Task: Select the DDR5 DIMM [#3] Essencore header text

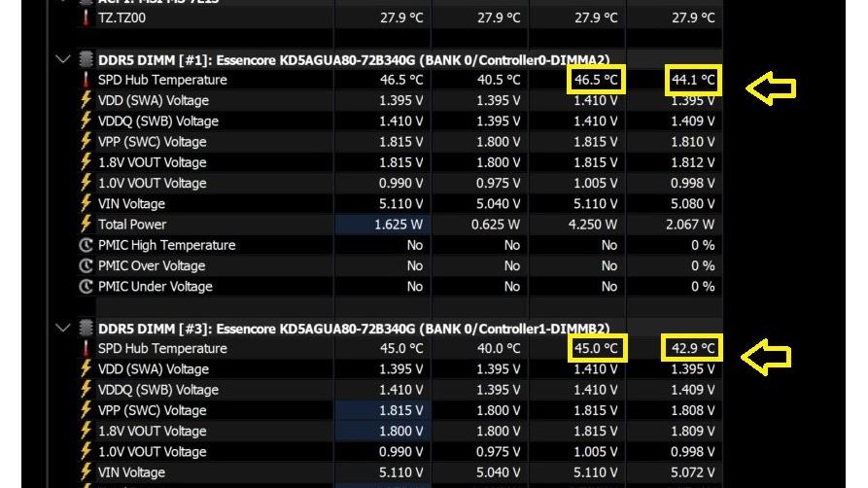Action: coord(354,329)
